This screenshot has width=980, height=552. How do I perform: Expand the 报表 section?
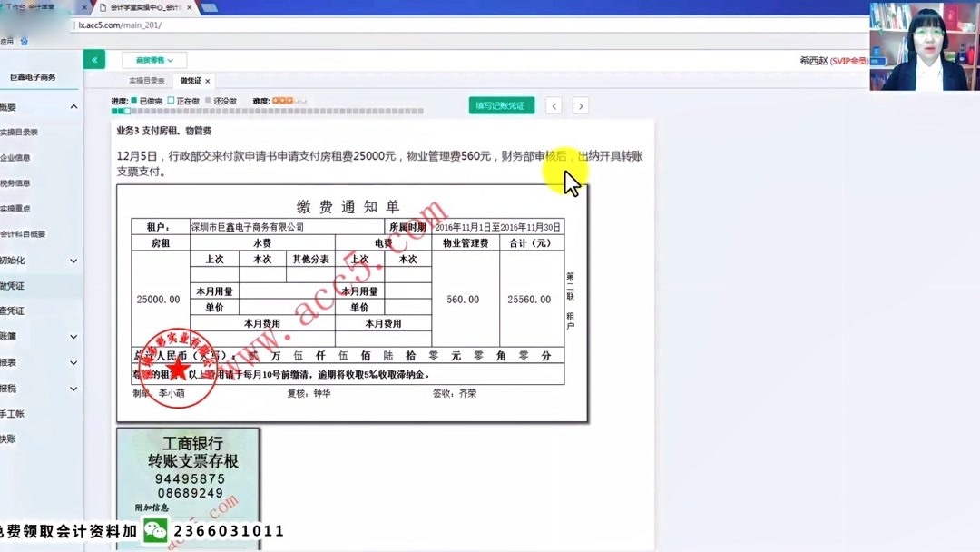tap(25, 362)
